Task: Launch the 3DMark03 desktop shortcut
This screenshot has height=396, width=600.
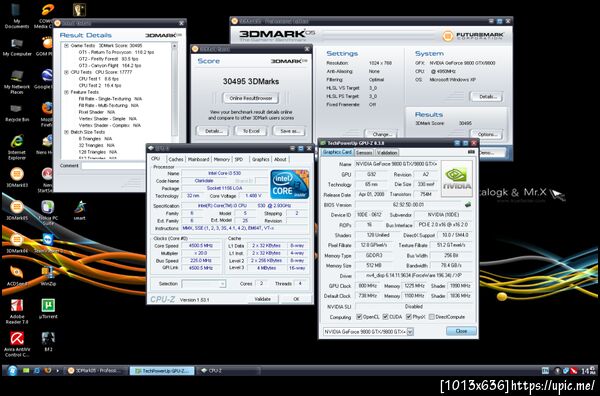Action: tap(16, 178)
